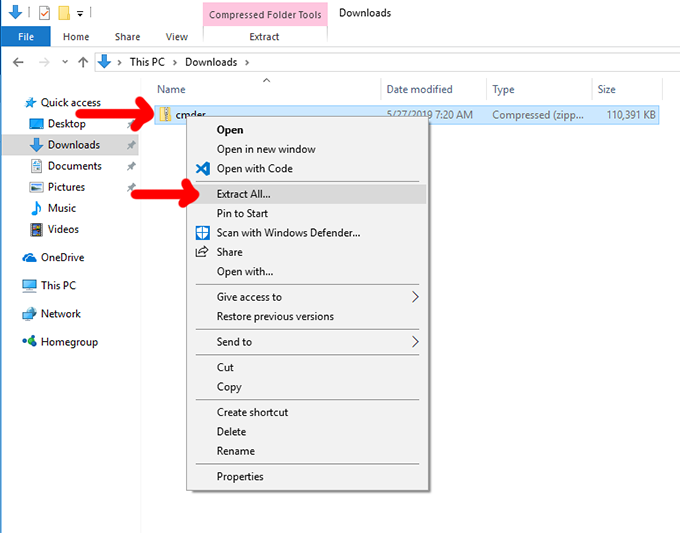Click the blue down-arrow icon in the title bar

15,12
